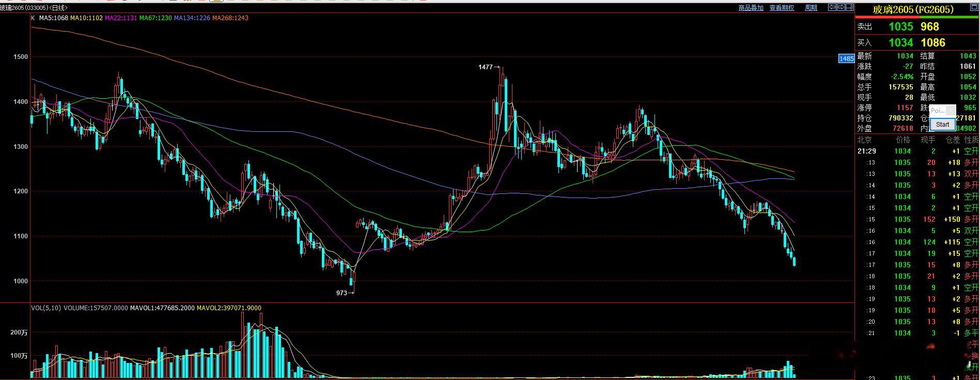Click the 最高 value 1054
The image size is (980, 380).
(x=968, y=87)
